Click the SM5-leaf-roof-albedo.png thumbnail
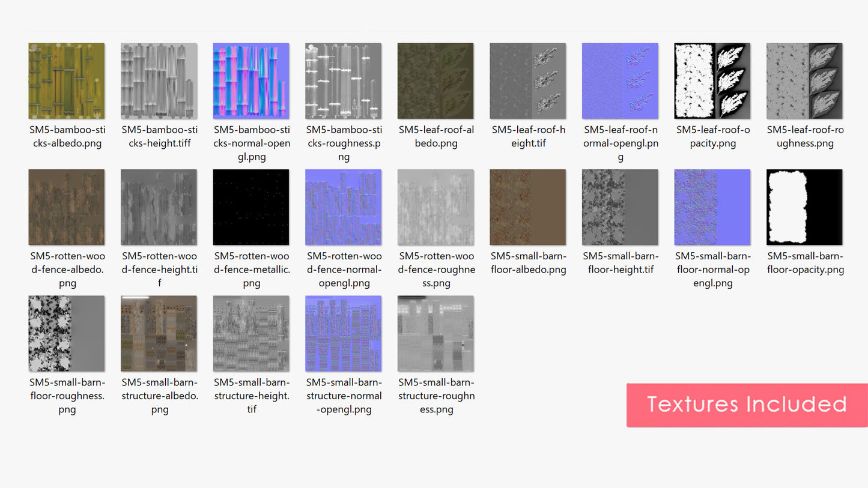The image size is (868, 488). pos(436,81)
